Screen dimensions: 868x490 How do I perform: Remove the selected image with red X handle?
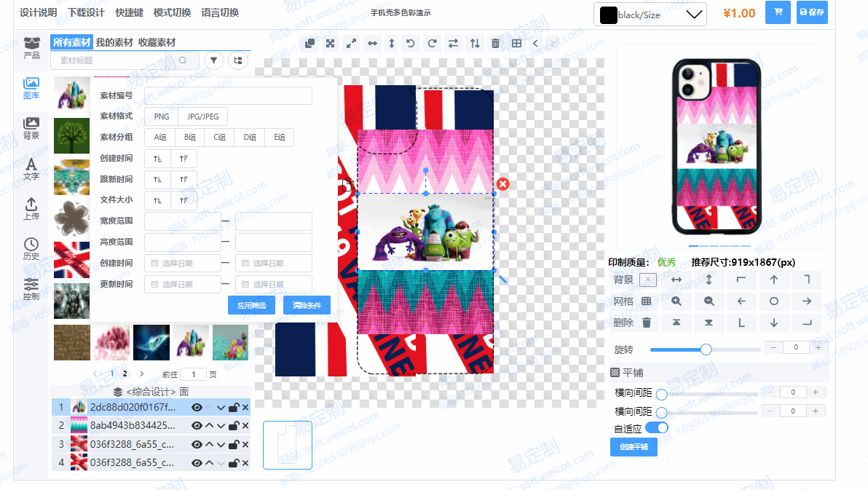click(x=502, y=183)
